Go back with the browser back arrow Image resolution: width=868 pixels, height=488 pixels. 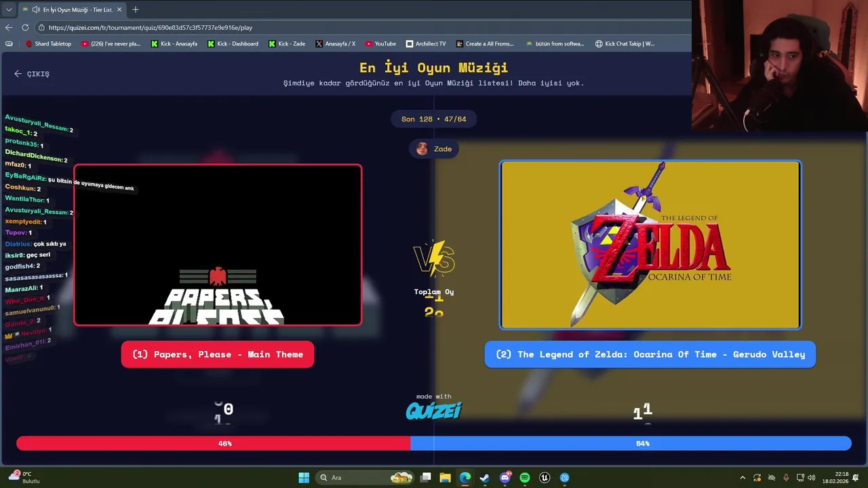(x=9, y=27)
